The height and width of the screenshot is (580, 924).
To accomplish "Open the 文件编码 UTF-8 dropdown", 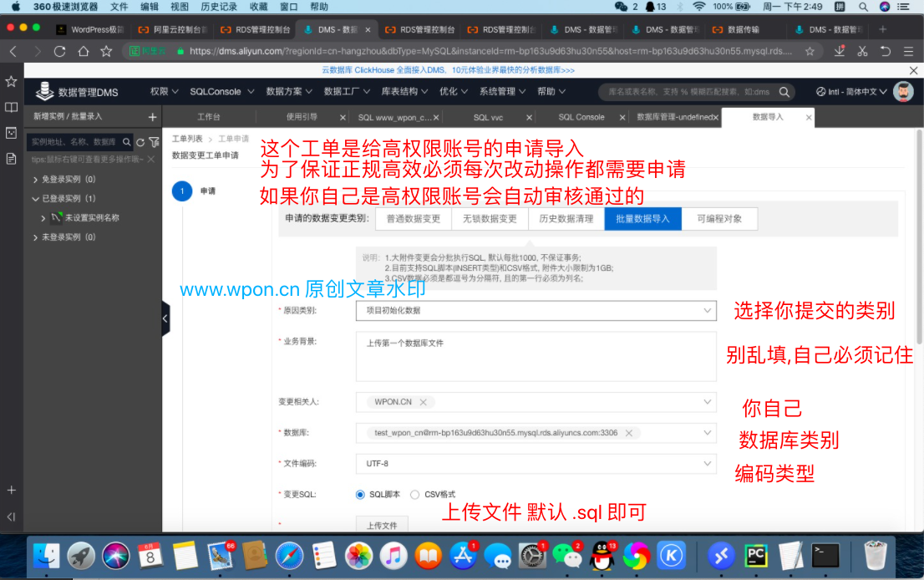I will coord(536,464).
